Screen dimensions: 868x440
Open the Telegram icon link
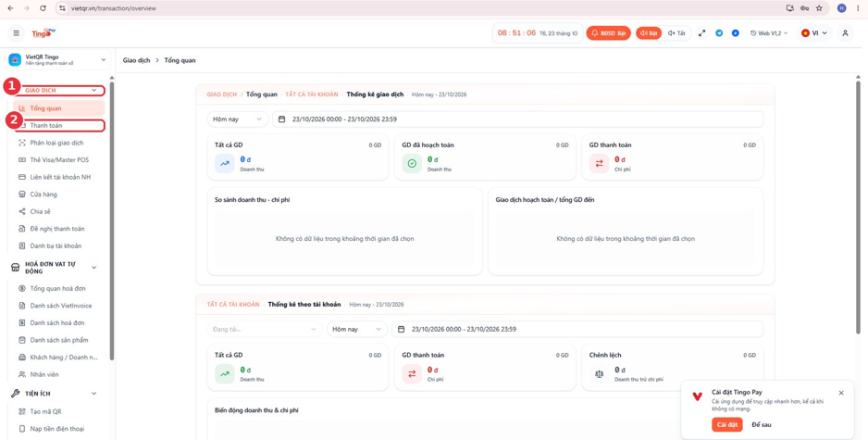click(x=719, y=33)
